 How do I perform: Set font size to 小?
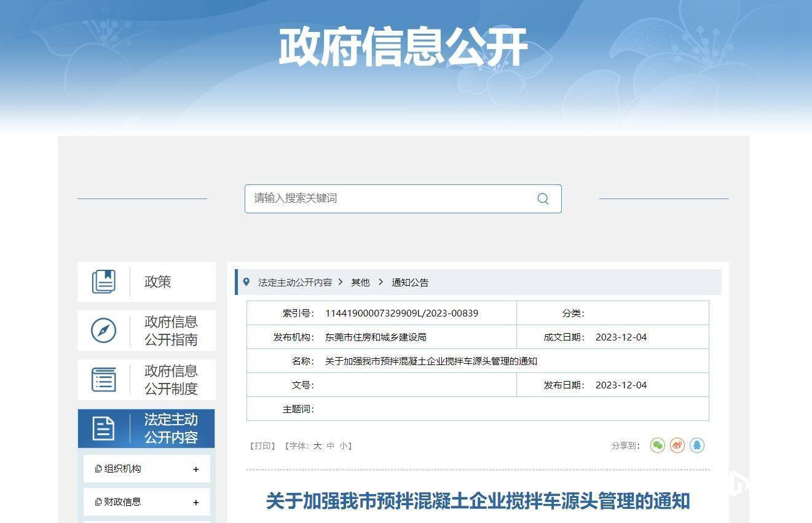343,446
